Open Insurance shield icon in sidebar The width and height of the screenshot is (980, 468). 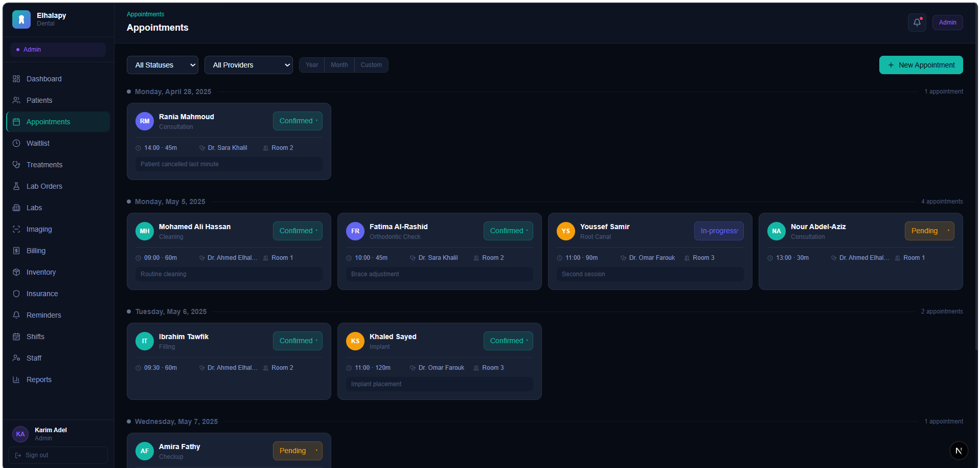tap(16, 294)
